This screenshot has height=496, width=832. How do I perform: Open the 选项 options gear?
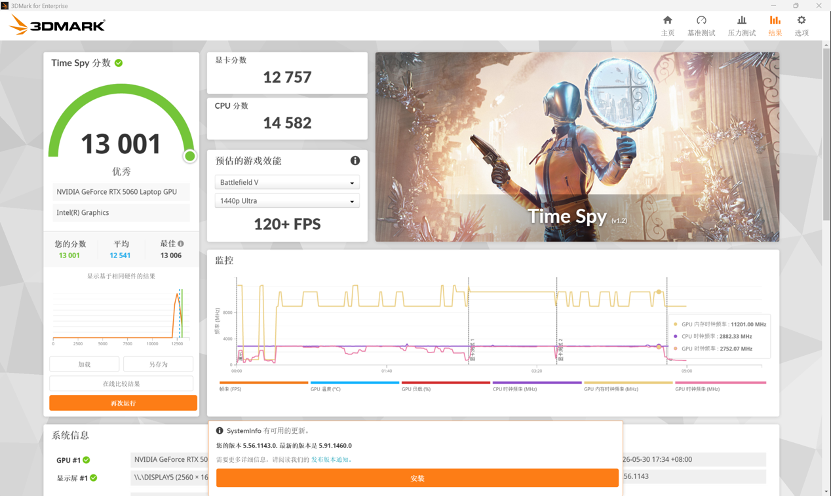click(x=801, y=25)
